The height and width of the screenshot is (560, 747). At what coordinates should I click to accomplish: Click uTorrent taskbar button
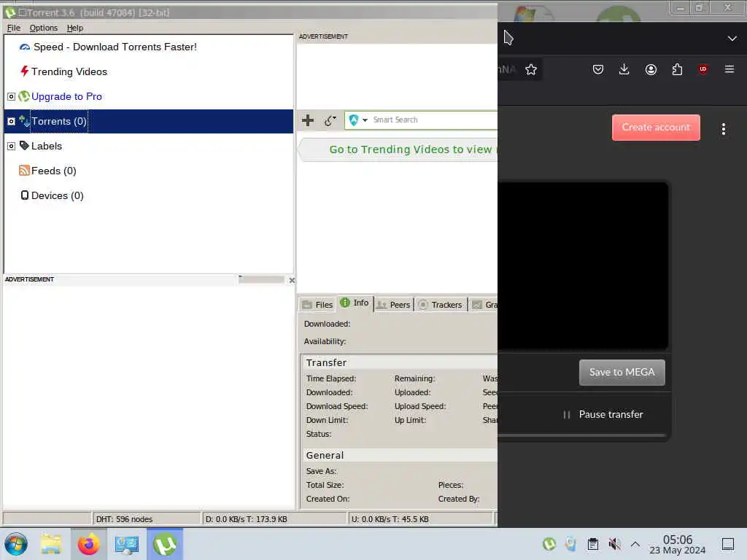tap(165, 544)
